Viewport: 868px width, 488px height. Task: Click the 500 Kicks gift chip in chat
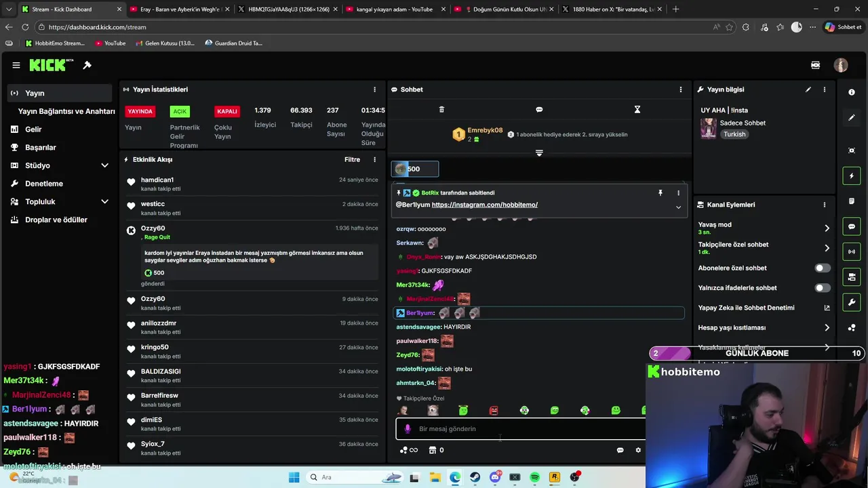[415, 169]
